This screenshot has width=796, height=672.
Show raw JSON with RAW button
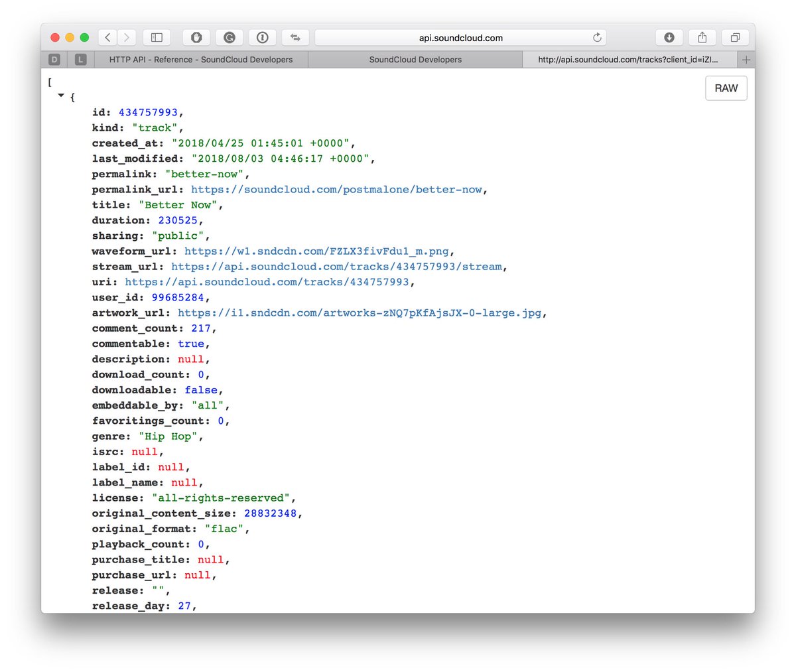pyautogui.click(x=726, y=88)
